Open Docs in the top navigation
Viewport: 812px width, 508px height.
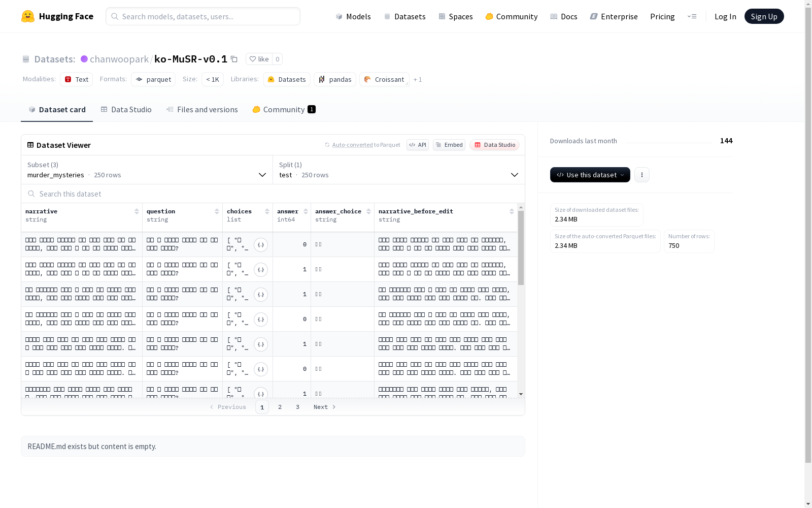pos(564,16)
